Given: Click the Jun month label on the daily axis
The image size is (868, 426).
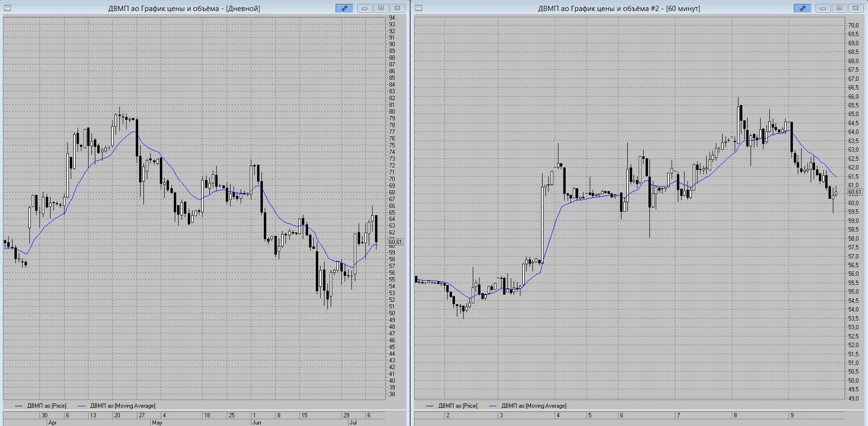Looking at the screenshot, I should [x=257, y=423].
